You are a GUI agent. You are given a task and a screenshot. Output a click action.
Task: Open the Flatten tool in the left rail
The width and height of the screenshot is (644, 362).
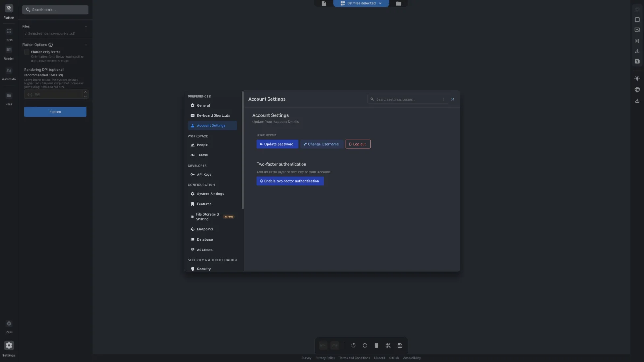pyautogui.click(x=9, y=12)
